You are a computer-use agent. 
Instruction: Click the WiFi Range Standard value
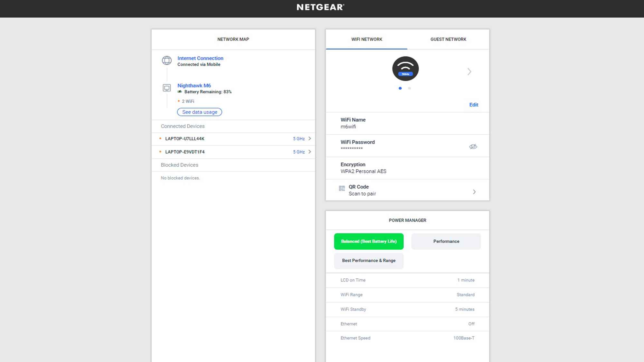tap(466, 295)
